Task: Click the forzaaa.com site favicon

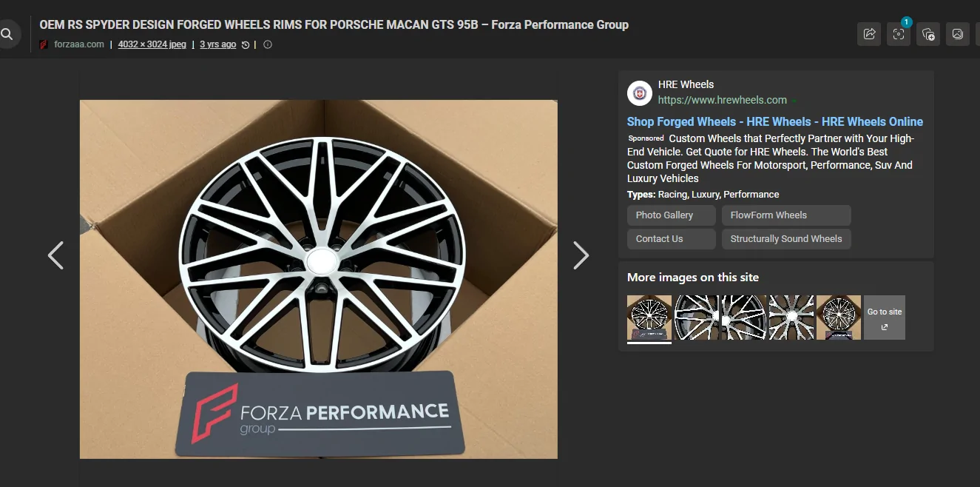Action: tap(43, 44)
